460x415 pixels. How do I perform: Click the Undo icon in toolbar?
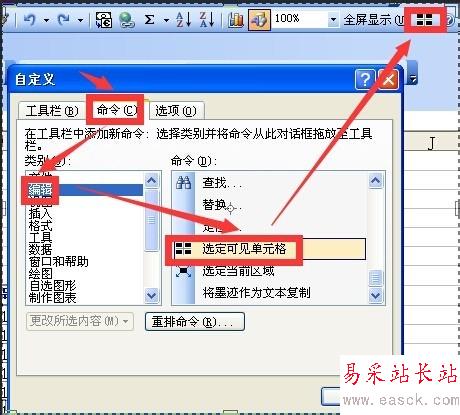pos(30,20)
